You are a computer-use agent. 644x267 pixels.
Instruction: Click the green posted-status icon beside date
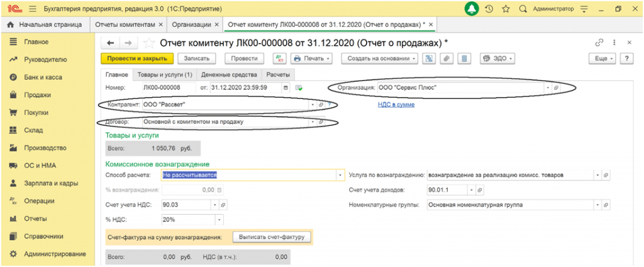299,88
